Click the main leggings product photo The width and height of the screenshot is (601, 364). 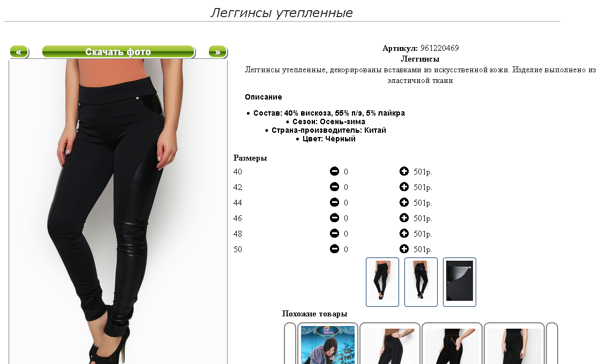(118, 211)
